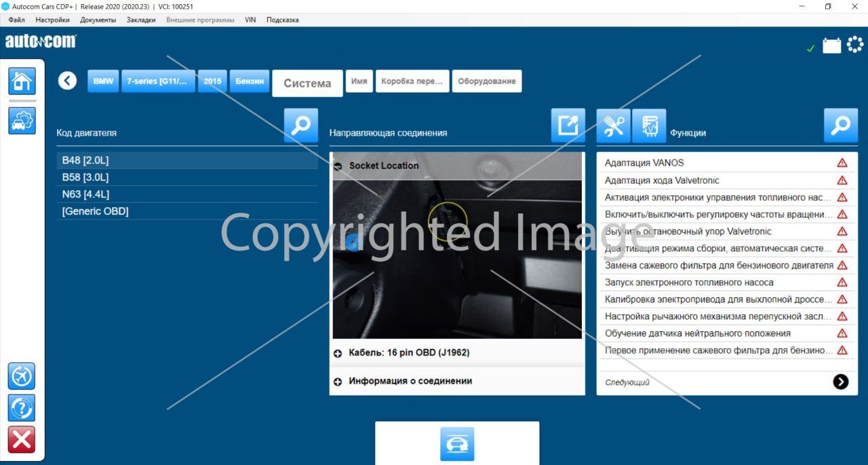Select the BMW breadcrumb button
The width and height of the screenshot is (868, 465).
click(x=103, y=81)
